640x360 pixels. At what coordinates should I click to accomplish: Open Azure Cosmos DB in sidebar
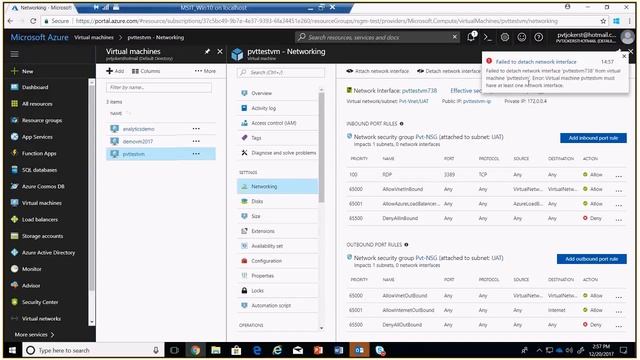coord(43,187)
